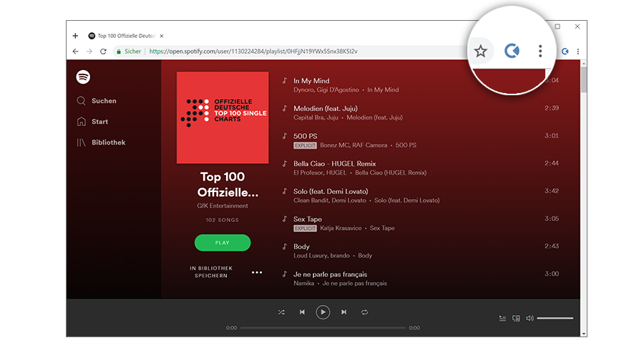Click music note icon beside In My Mind

pyautogui.click(x=285, y=81)
